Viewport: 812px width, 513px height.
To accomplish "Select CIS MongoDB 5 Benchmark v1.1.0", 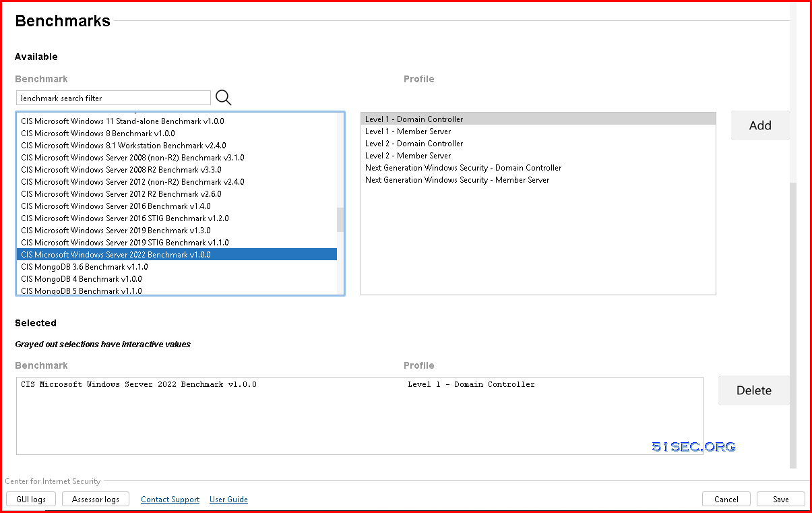I will click(x=177, y=291).
